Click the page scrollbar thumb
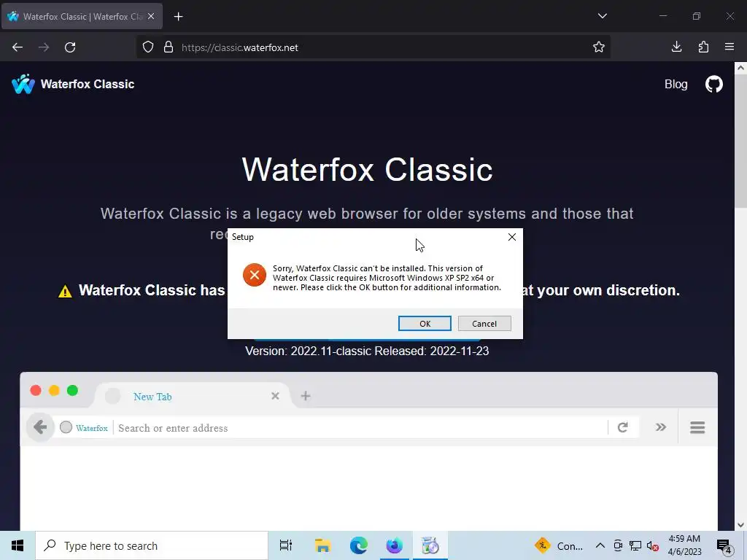 [740, 141]
